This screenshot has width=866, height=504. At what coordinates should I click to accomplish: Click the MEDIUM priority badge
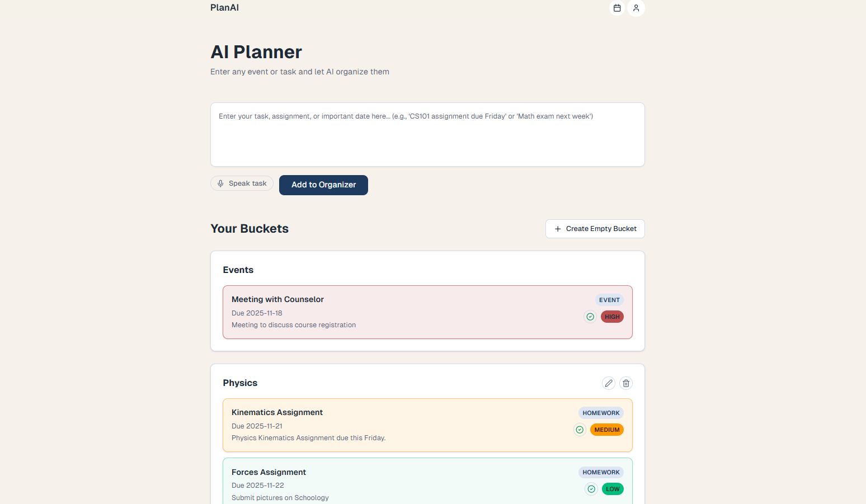(x=607, y=430)
